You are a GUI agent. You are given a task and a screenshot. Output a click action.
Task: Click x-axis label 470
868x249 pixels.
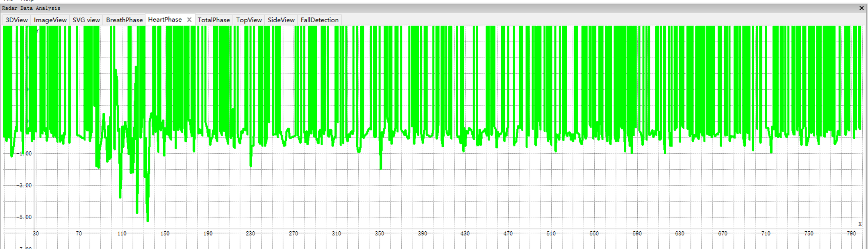[508, 233]
